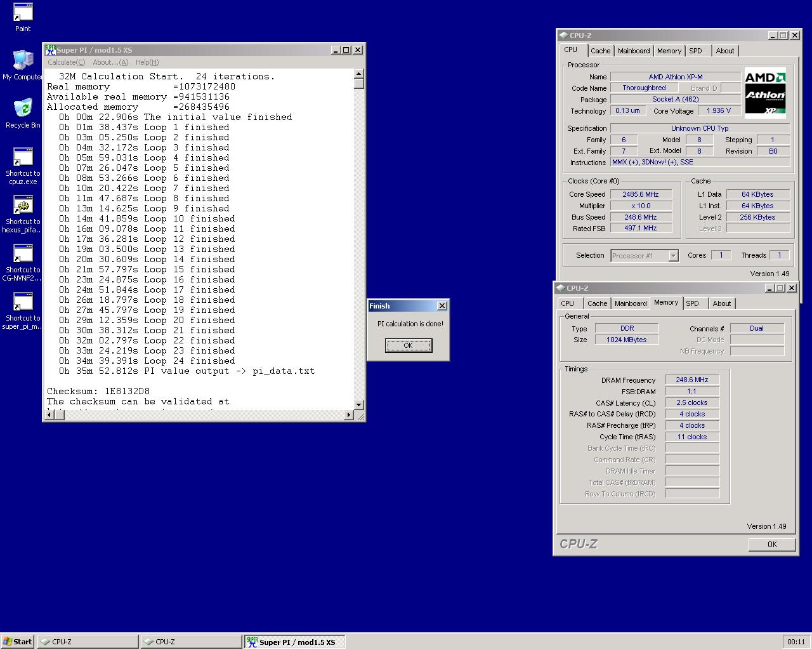Click the Super PI horizontal scrollbar left arrow
The width and height of the screenshot is (812, 650).
49,415
